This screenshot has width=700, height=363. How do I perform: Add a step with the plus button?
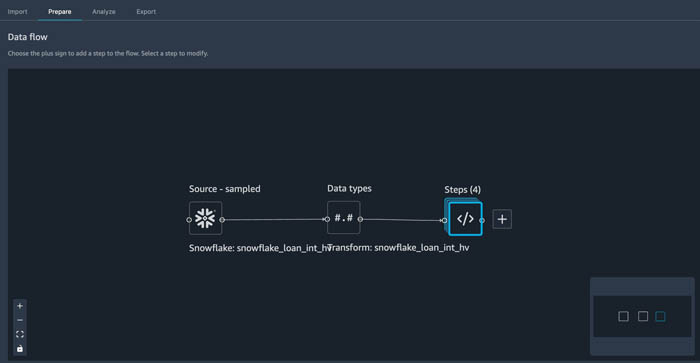[502, 219]
